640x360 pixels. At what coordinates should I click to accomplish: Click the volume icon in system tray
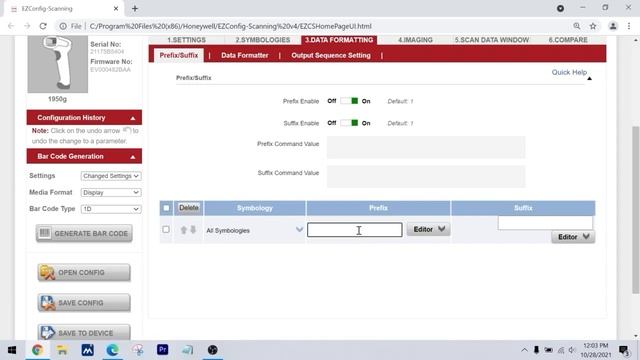click(x=572, y=350)
